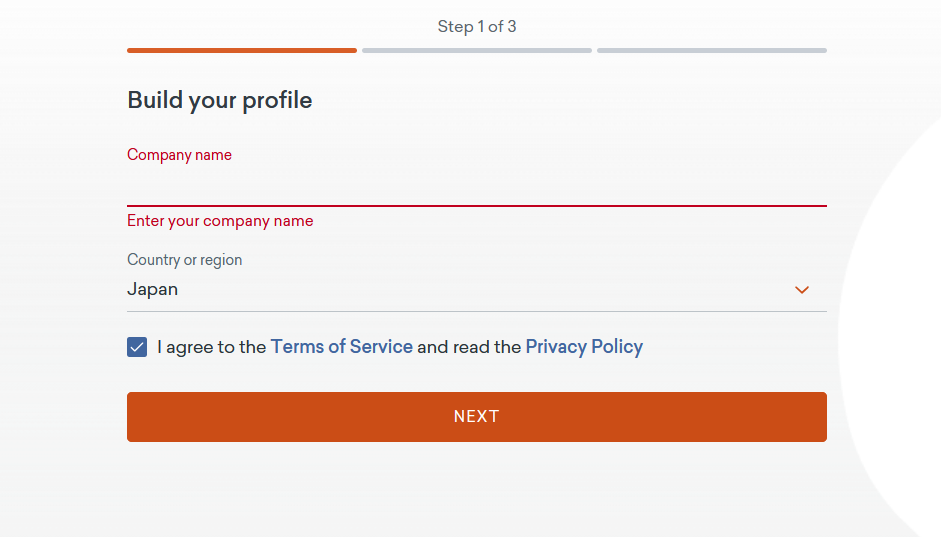The height and width of the screenshot is (537, 941).
Task: Click the red Company name label
Action: (179, 155)
